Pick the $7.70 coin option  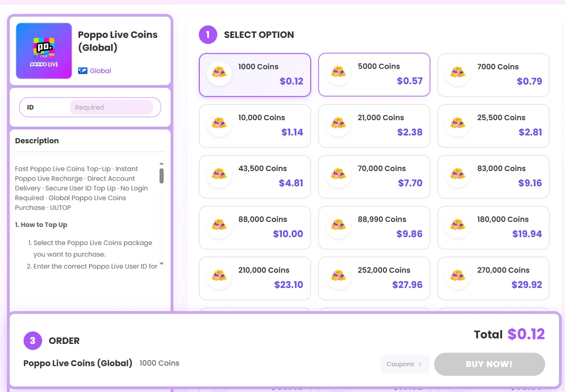coord(374,177)
